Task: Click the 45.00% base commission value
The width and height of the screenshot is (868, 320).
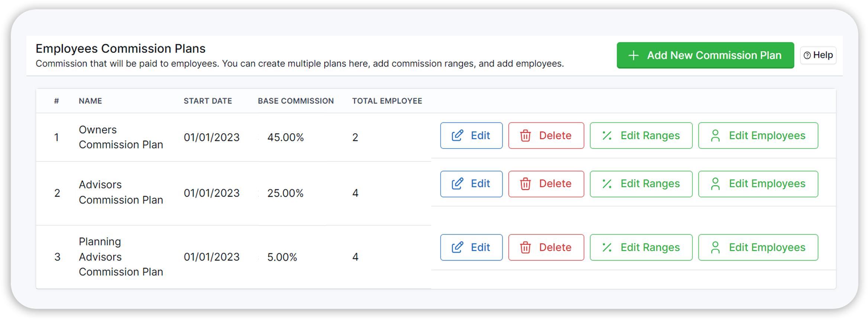Action: pyautogui.click(x=285, y=137)
